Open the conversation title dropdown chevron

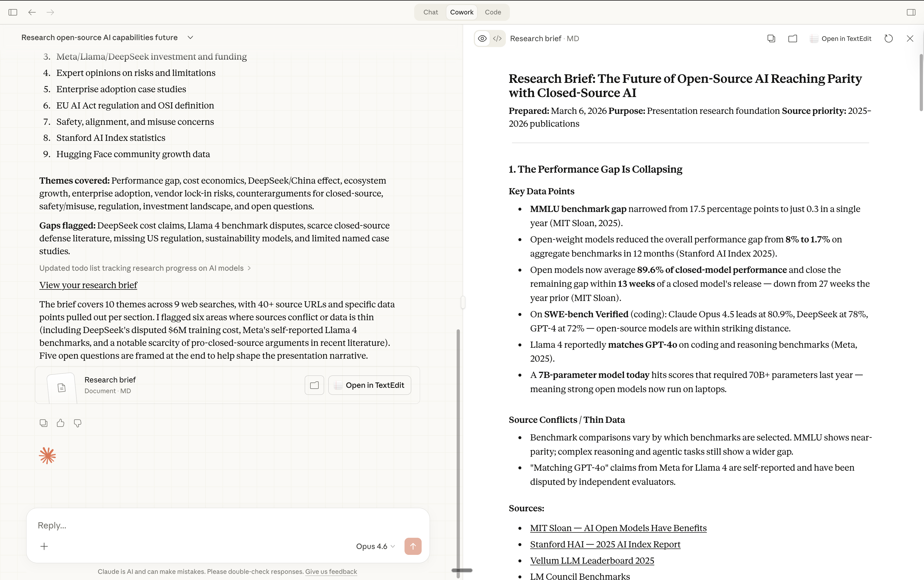(x=190, y=38)
